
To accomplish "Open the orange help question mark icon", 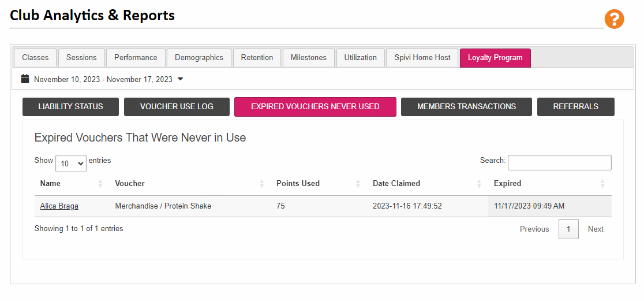I will [614, 19].
